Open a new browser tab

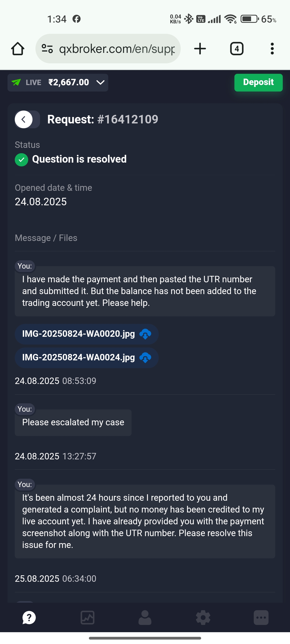pos(200,49)
